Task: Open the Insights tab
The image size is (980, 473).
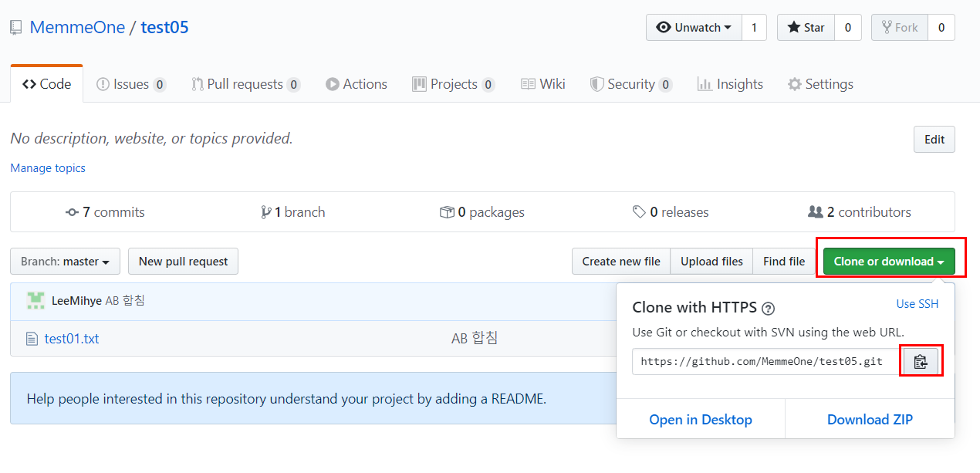Action: 730,84
